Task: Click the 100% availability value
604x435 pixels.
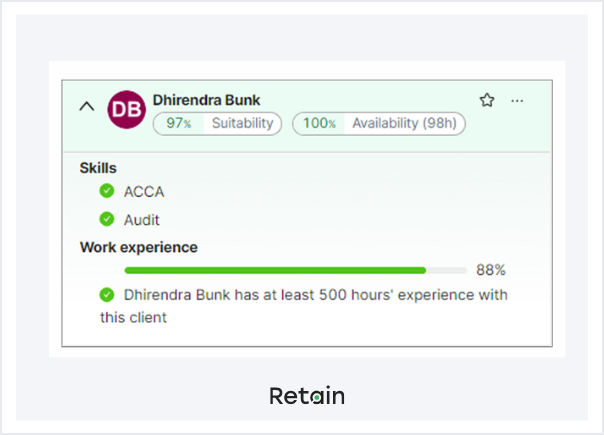Action: point(318,123)
